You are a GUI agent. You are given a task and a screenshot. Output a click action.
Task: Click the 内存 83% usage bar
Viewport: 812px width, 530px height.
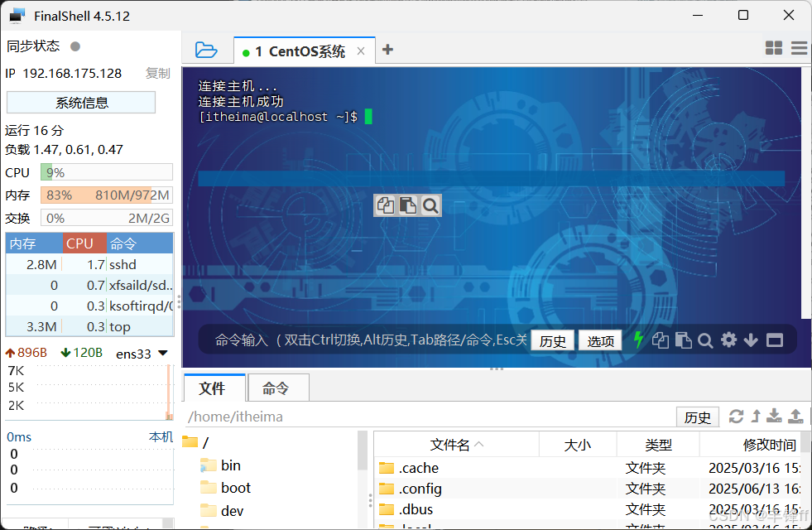tap(107, 195)
